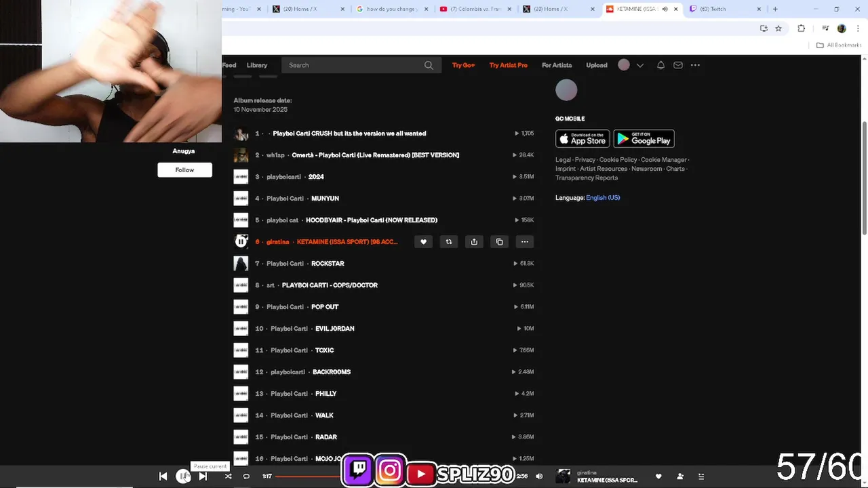This screenshot has height=488, width=868.
Task: Play track 'RADAR'
Action: pos(326,437)
